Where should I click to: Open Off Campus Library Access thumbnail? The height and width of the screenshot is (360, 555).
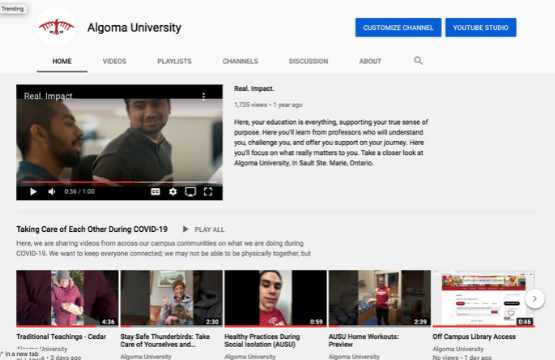(484, 298)
